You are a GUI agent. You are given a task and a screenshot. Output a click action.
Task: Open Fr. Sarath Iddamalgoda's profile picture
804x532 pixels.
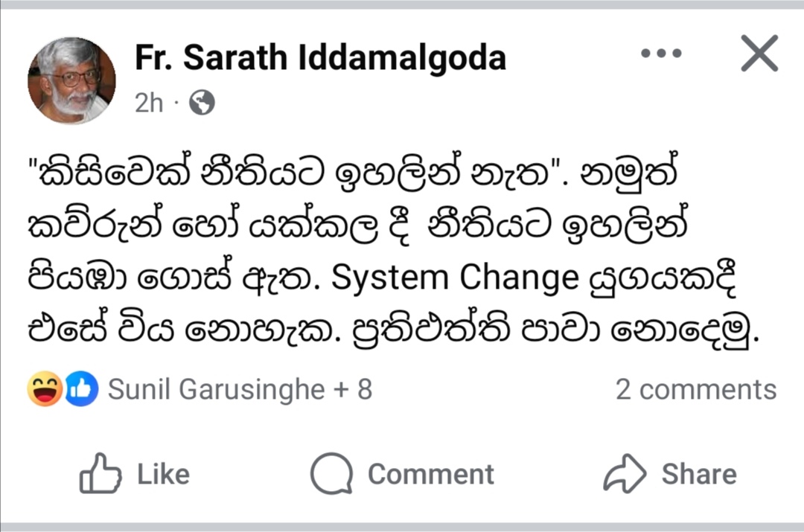71,80
